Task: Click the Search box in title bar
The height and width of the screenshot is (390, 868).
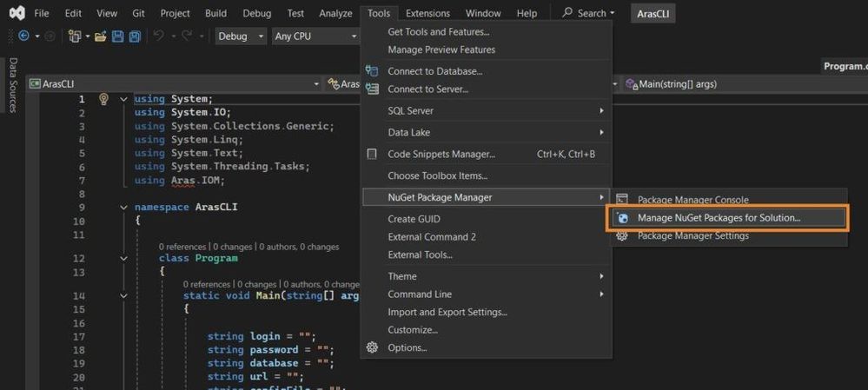Action: point(588,13)
